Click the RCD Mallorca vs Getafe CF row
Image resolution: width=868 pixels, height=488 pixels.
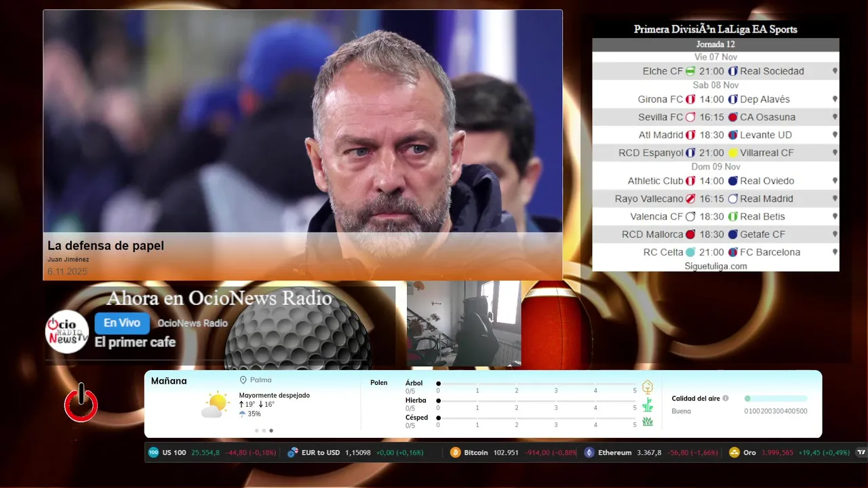715,235
